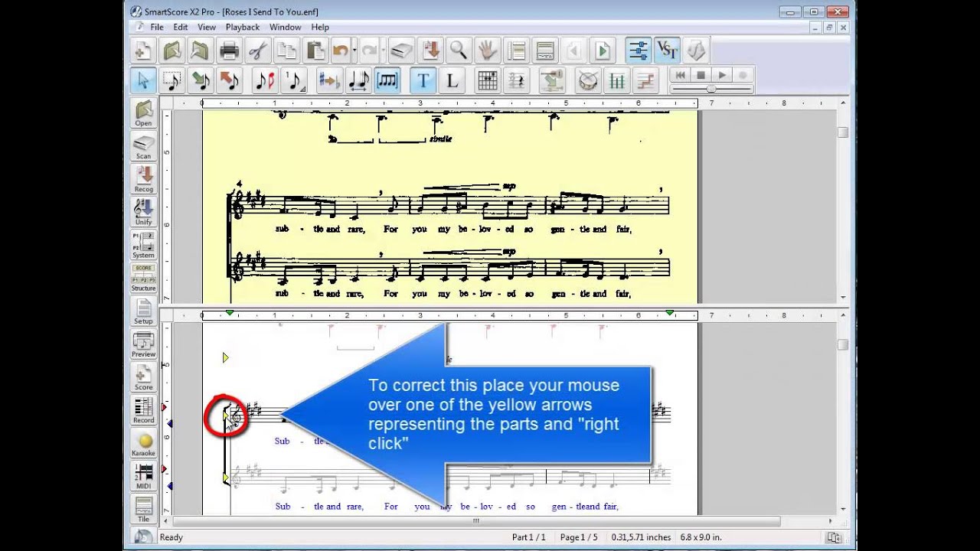
Task: Click 'Part 1 / 1' in status bar
Action: click(529, 537)
